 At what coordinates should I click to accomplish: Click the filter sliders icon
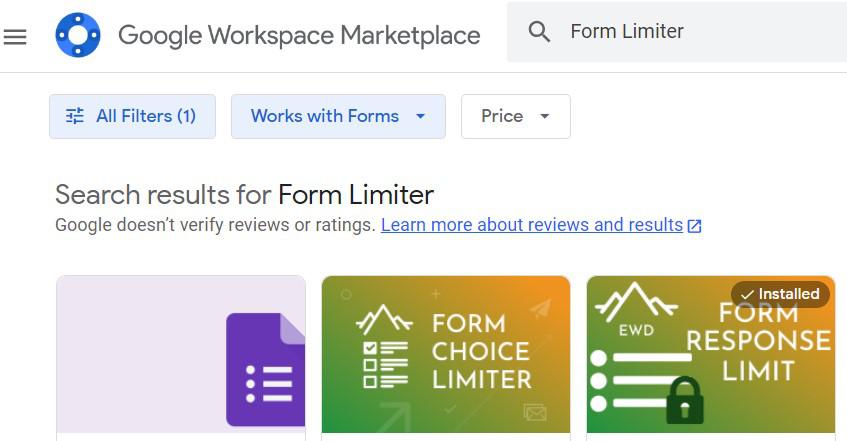(75, 116)
